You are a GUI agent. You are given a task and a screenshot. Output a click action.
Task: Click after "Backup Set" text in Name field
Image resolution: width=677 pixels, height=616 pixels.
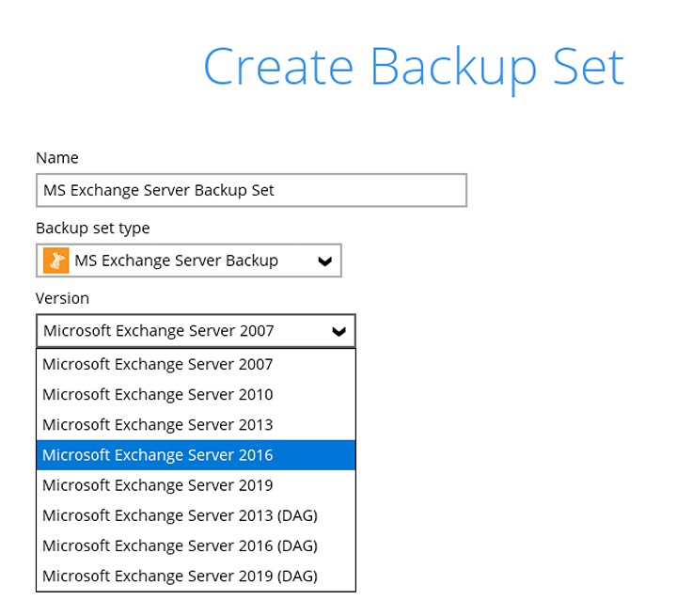coord(277,190)
